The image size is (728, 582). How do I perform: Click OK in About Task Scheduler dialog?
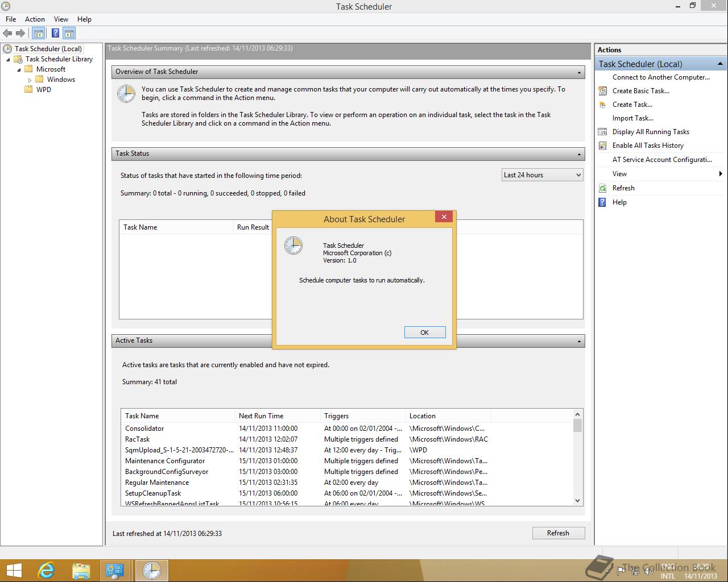click(425, 332)
